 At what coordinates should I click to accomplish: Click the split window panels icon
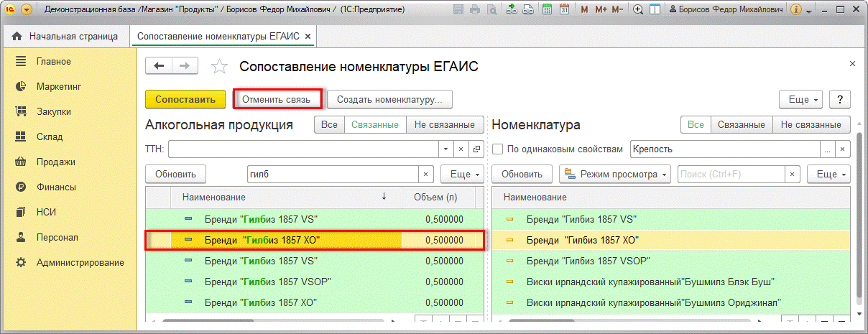coord(655,10)
